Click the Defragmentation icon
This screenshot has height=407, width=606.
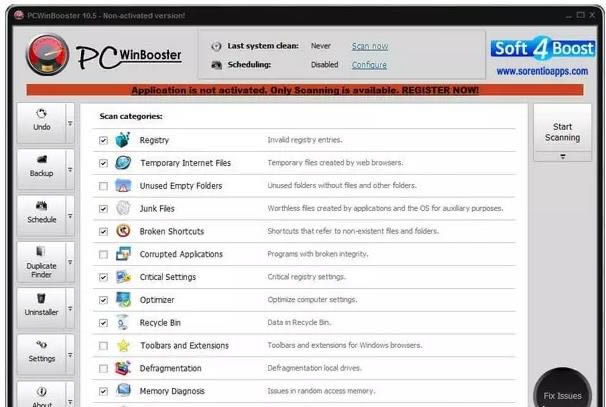pyautogui.click(x=123, y=368)
